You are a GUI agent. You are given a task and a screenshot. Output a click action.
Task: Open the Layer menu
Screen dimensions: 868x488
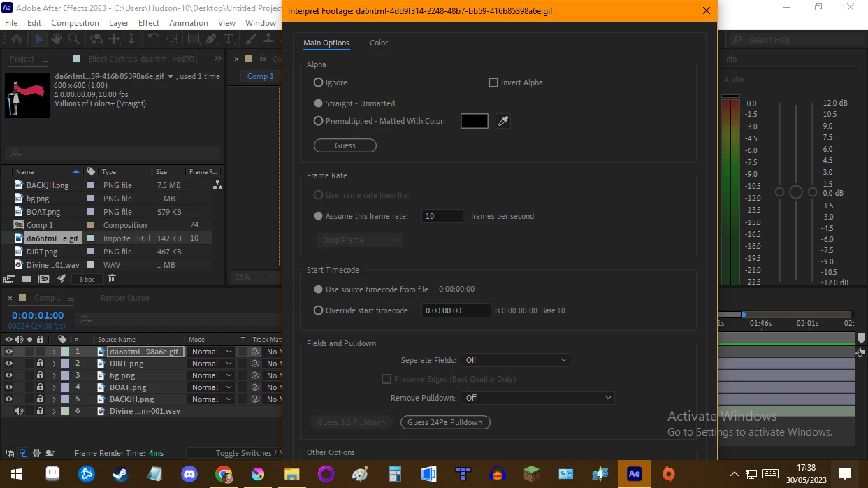(119, 22)
